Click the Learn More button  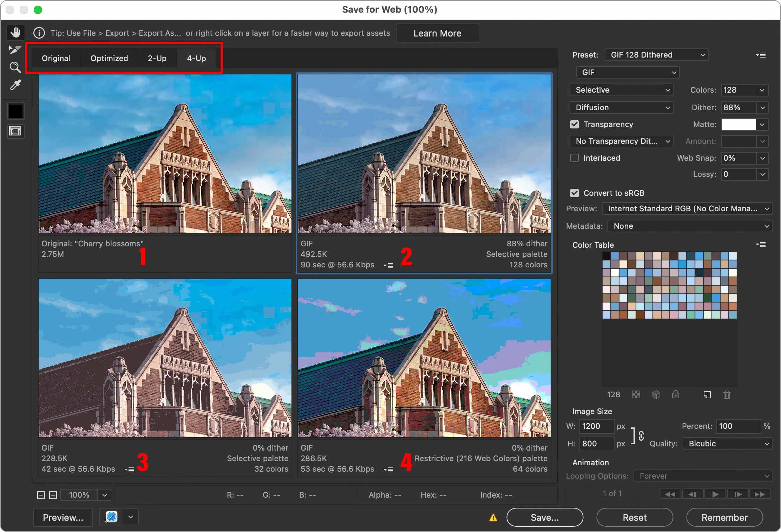[437, 33]
